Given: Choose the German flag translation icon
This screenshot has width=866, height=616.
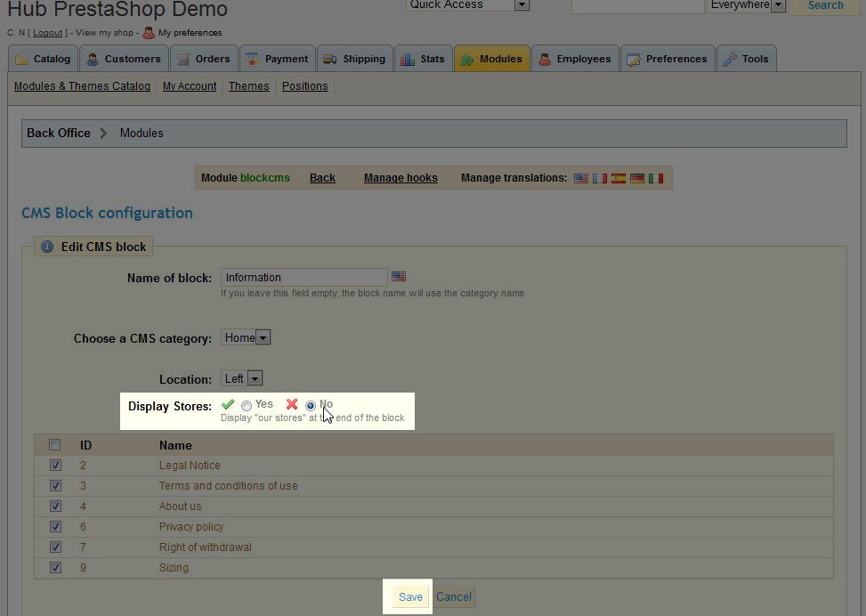Looking at the screenshot, I should coord(637,178).
